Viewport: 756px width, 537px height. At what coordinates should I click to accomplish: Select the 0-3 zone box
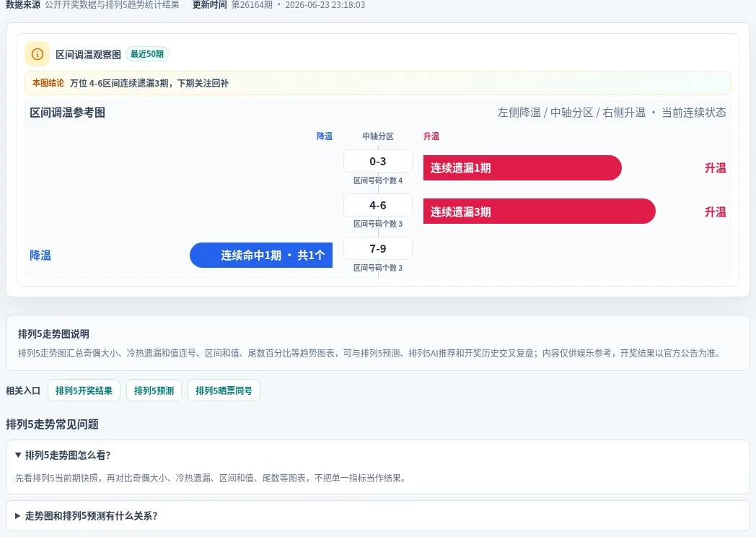(x=377, y=161)
